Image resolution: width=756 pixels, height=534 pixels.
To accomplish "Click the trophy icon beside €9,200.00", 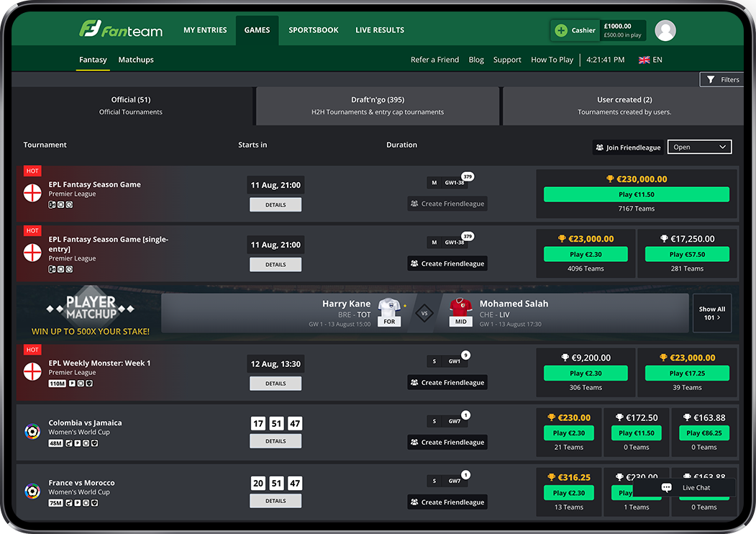I will click(565, 358).
